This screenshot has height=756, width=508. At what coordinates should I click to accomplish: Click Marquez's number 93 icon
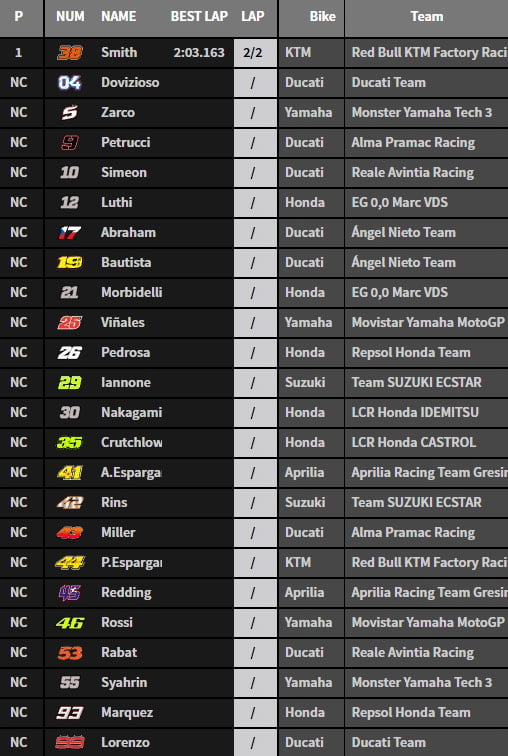click(70, 713)
